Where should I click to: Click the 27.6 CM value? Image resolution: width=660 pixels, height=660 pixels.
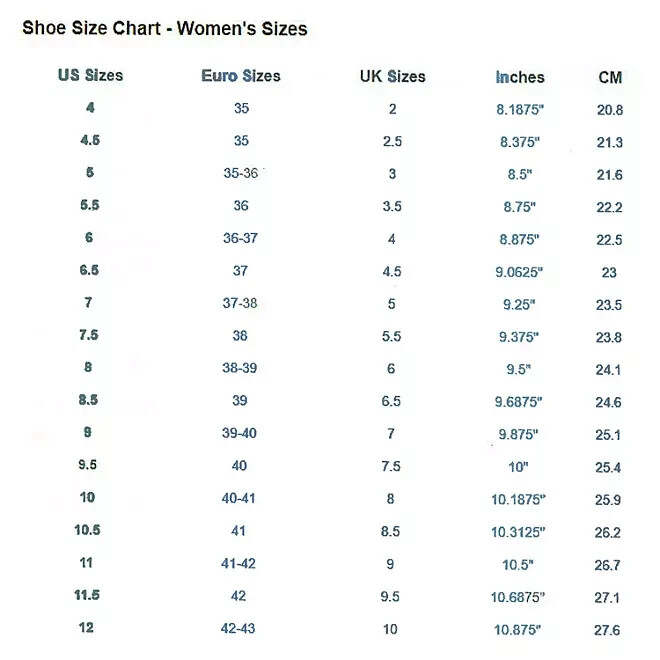click(609, 630)
